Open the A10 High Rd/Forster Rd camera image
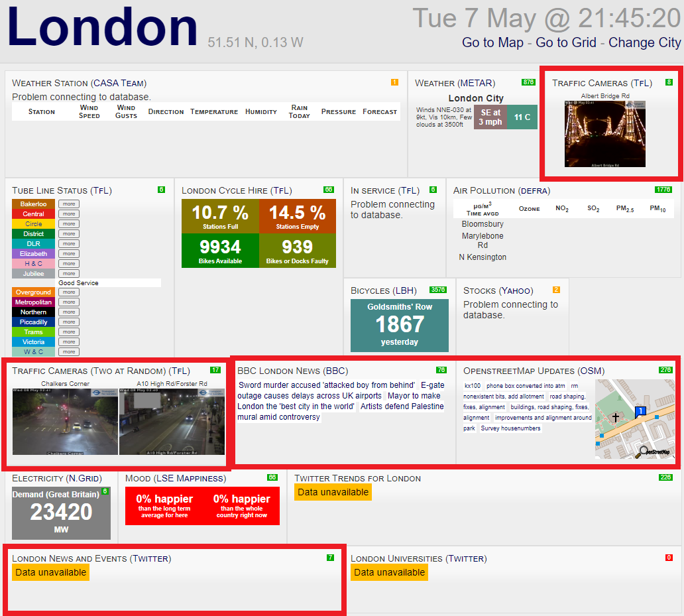Viewport: 684px width, 616px height. coord(172,422)
